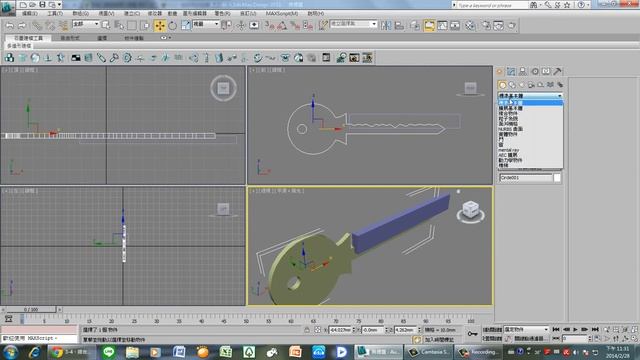Open the Modify command panel tab

[511, 71]
